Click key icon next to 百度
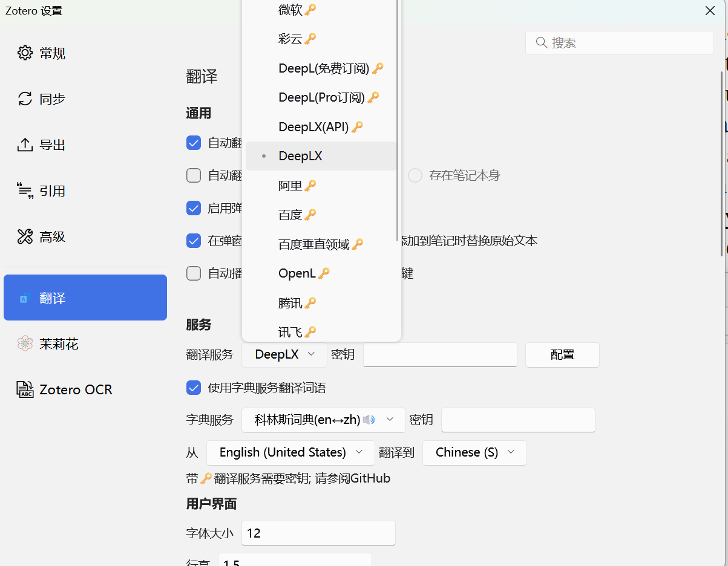 (x=310, y=215)
